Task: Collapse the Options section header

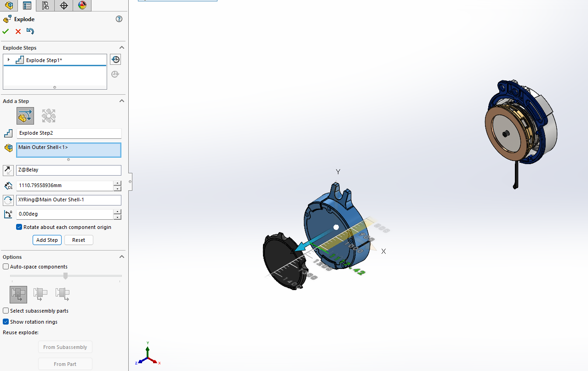Action: pos(121,257)
